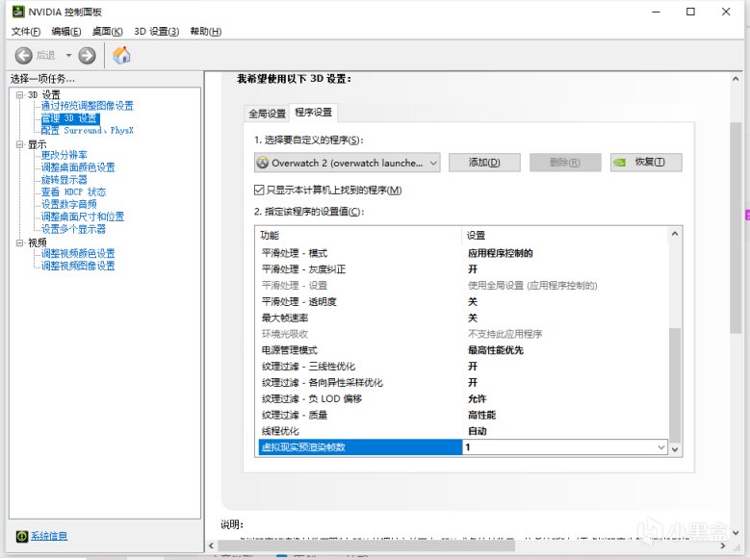The image size is (750, 560).
Task: Click the back arrow navigation icon
Action: click(x=23, y=56)
